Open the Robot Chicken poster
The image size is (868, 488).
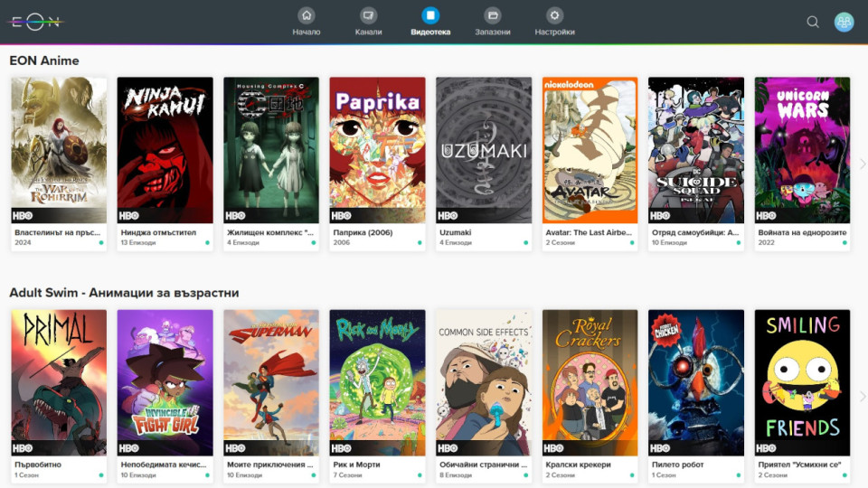pyautogui.click(x=696, y=382)
